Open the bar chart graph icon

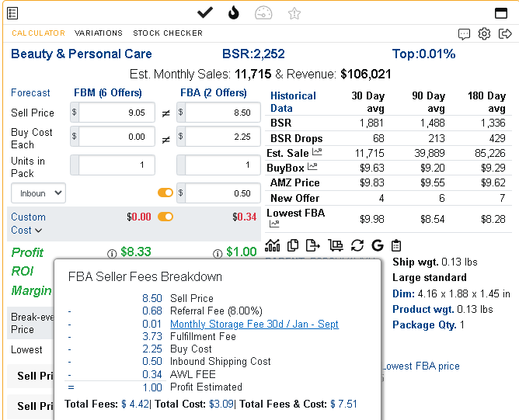click(273, 245)
